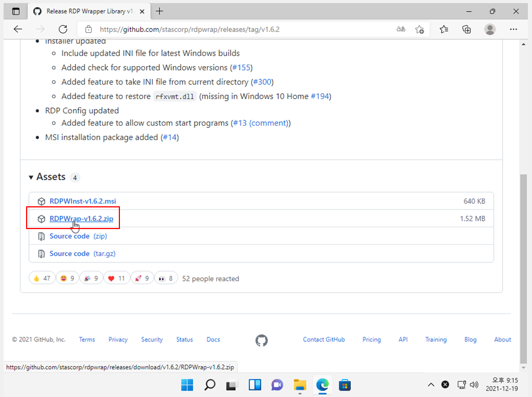This screenshot has height=397, width=532.
Task: Open the Pricing footer link
Action: click(372, 339)
